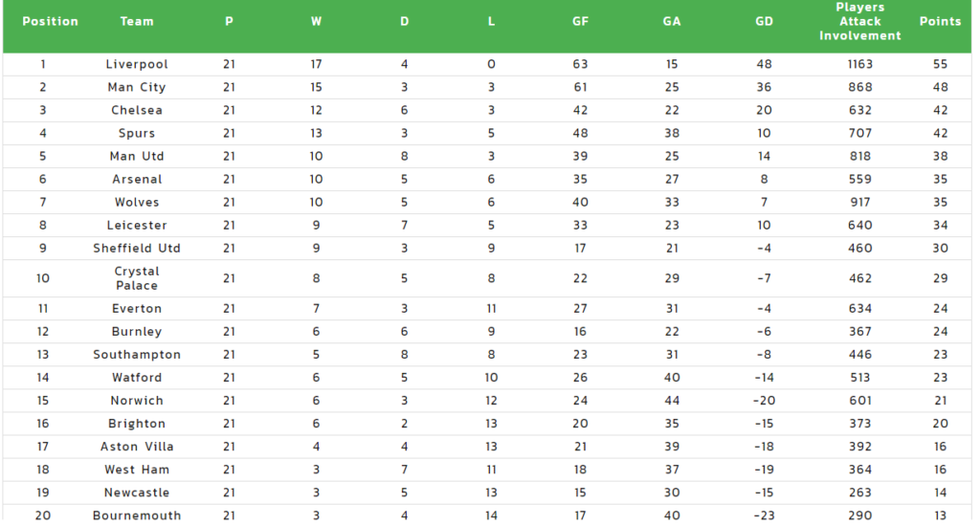The height and width of the screenshot is (526, 980).
Task: Click the Bournemouth team name
Action: (137, 516)
